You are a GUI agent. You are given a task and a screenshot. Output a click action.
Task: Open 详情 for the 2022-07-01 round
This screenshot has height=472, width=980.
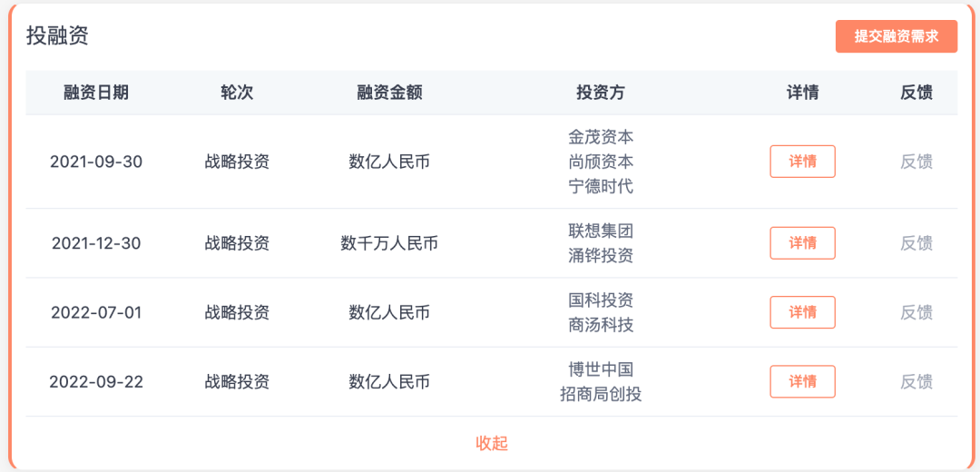802,312
